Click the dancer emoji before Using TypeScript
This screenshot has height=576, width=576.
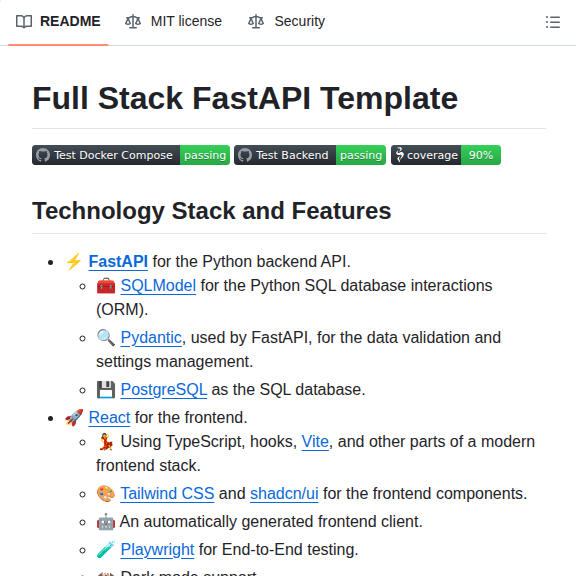[106, 442]
